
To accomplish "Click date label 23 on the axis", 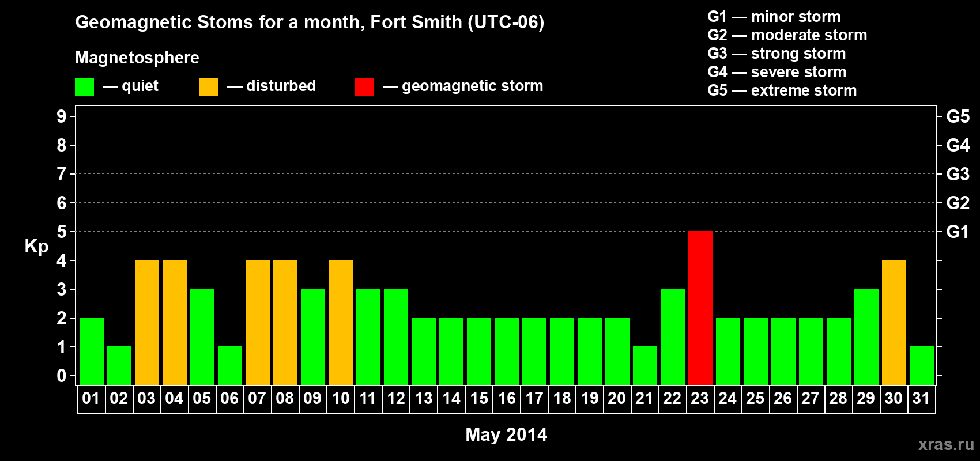I will 700,399.
